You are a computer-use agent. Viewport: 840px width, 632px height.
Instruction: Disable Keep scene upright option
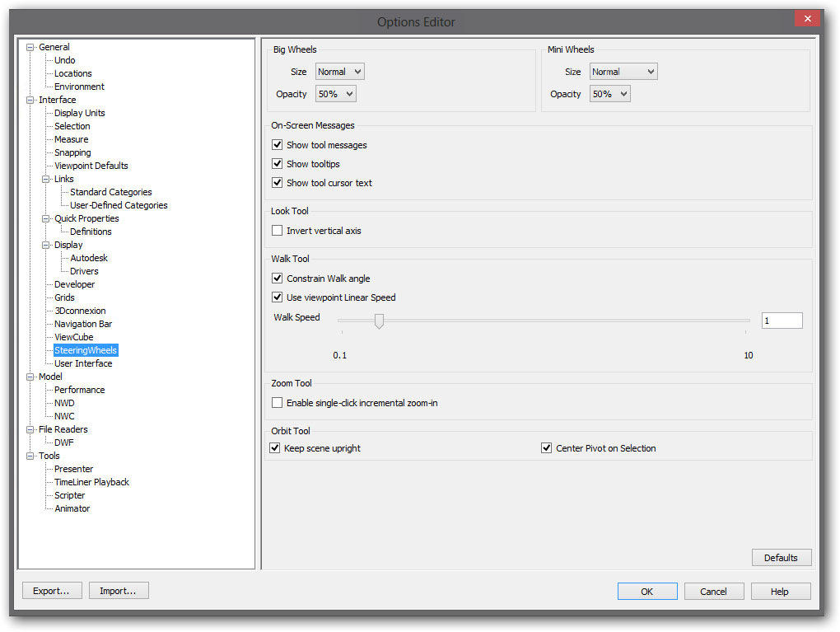pyautogui.click(x=275, y=448)
